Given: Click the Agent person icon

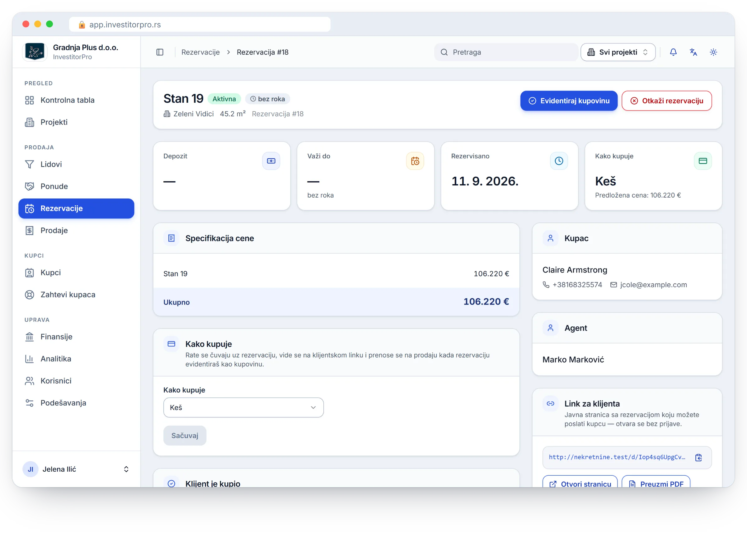Looking at the screenshot, I should (x=550, y=328).
